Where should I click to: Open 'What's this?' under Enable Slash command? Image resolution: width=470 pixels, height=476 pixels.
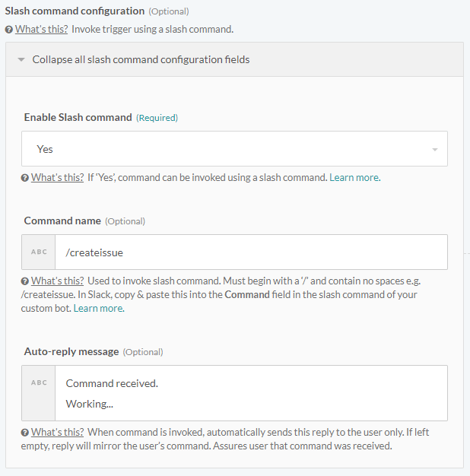coord(58,178)
